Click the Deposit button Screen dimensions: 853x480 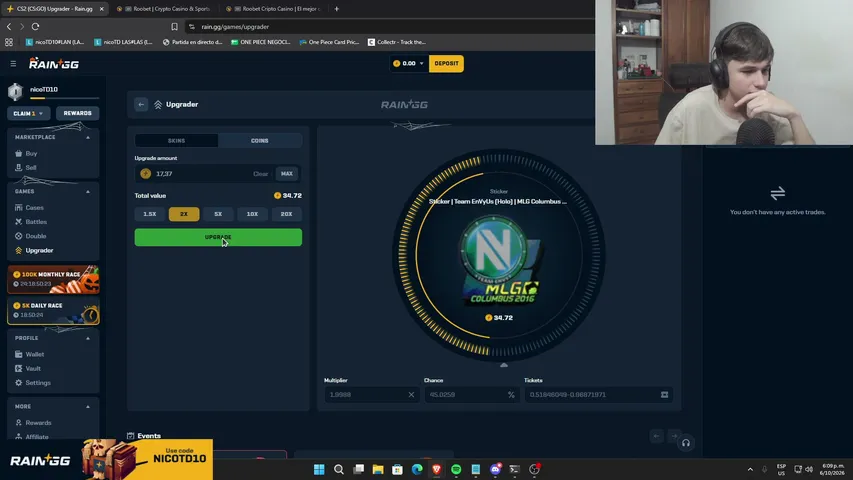tap(446, 64)
